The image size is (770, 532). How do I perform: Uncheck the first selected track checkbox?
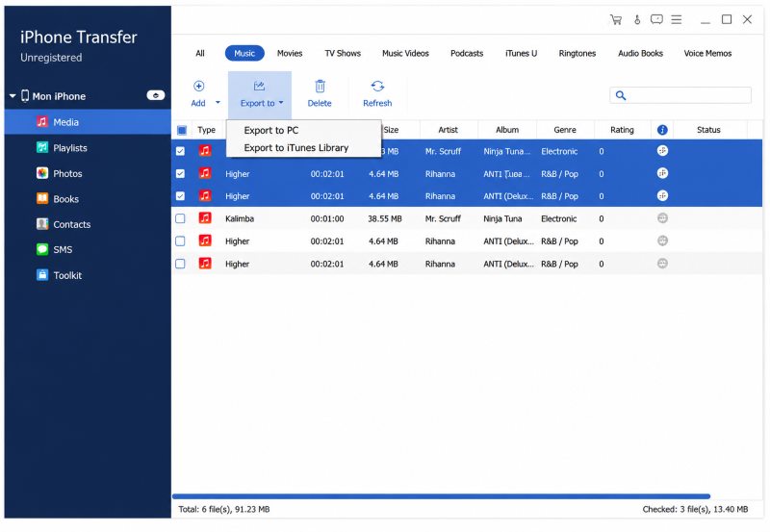click(x=180, y=151)
